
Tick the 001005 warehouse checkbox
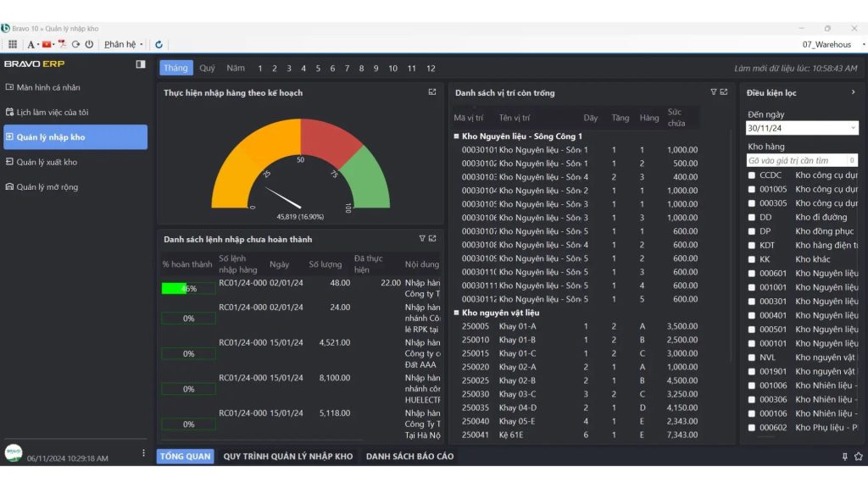pyautogui.click(x=752, y=189)
